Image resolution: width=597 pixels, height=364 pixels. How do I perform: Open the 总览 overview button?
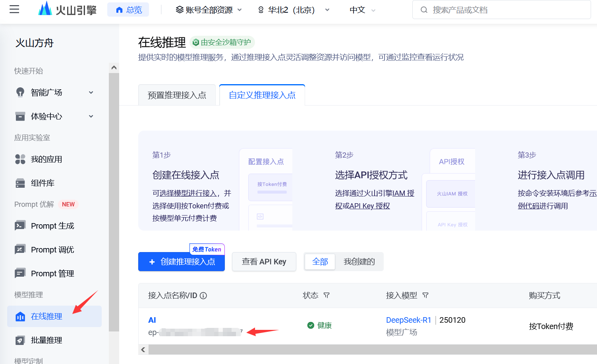128,10
